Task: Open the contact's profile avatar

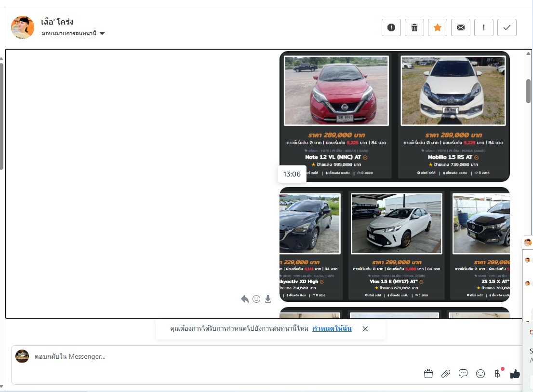Action: [x=23, y=27]
